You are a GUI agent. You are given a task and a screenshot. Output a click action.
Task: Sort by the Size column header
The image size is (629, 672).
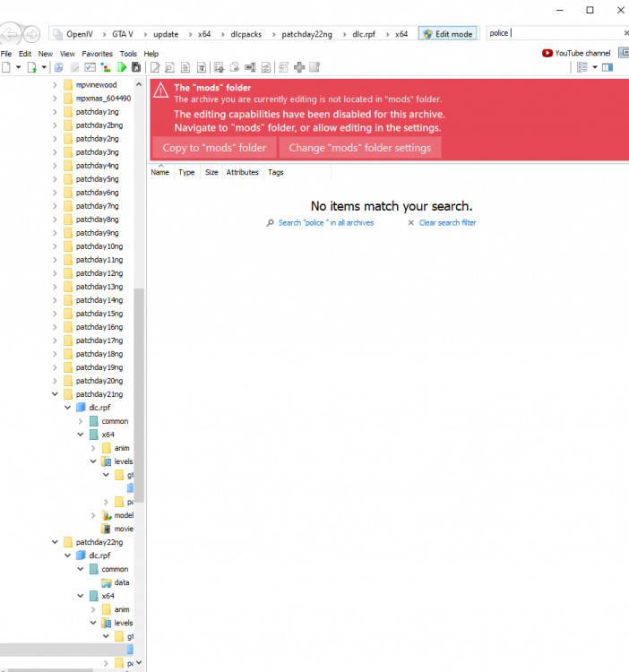pos(211,172)
